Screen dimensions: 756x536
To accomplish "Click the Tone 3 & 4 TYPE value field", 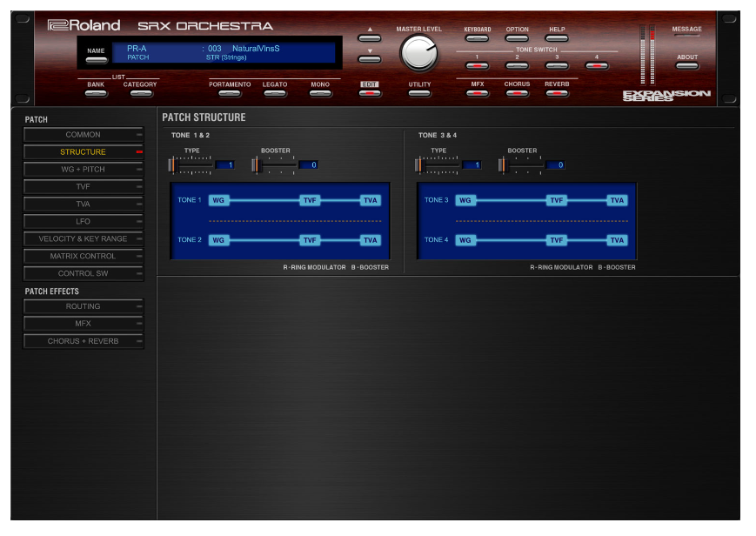I will tap(472, 165).
